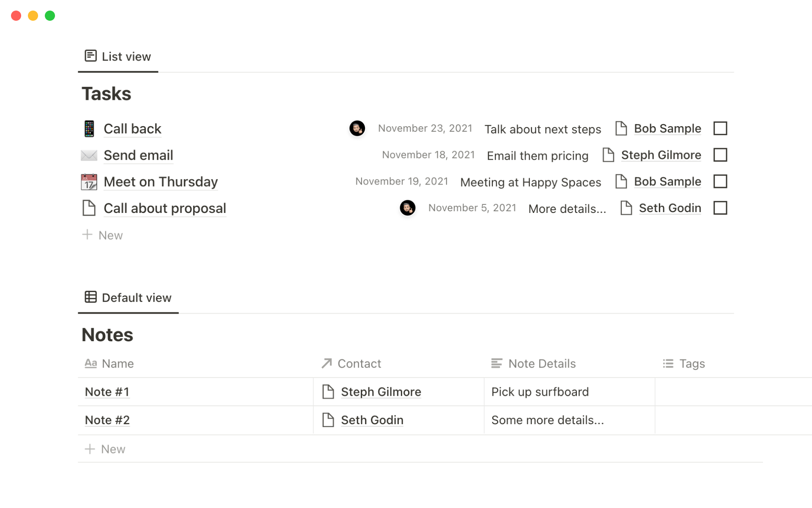Click the calendar icon beside Meet on Thursday

click(x=89, y=182)
